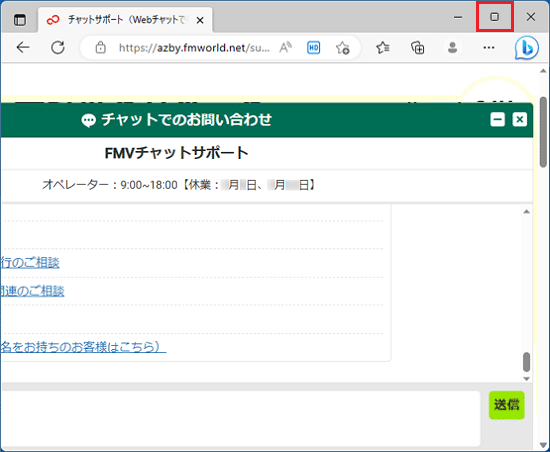The width and height of the screenshot is (550, 452).
Task: Open the Collections icon
Action: (x=417, y=48)
